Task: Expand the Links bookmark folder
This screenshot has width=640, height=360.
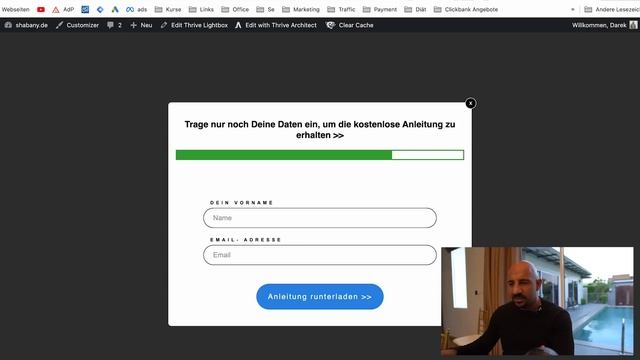Action: [201, 9]
